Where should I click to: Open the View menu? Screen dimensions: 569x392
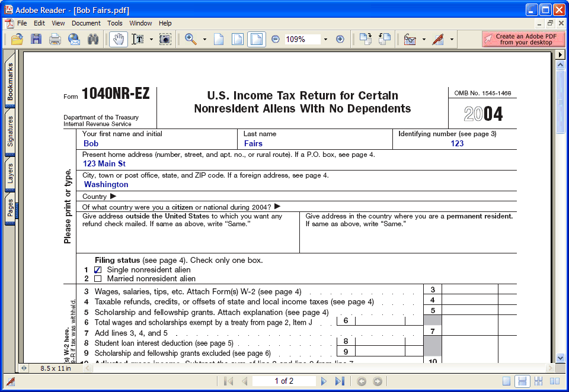click(x=58, y=23)
